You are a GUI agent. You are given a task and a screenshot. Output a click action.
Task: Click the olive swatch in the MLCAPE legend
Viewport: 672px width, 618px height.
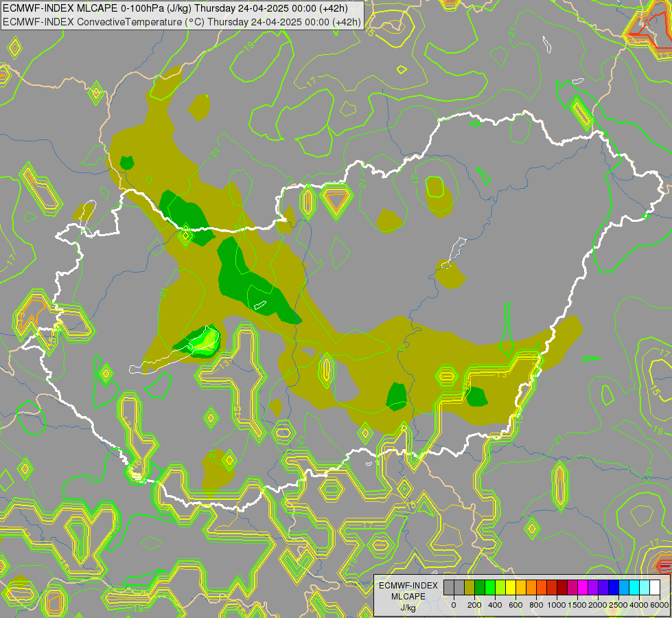pos(470,588)
